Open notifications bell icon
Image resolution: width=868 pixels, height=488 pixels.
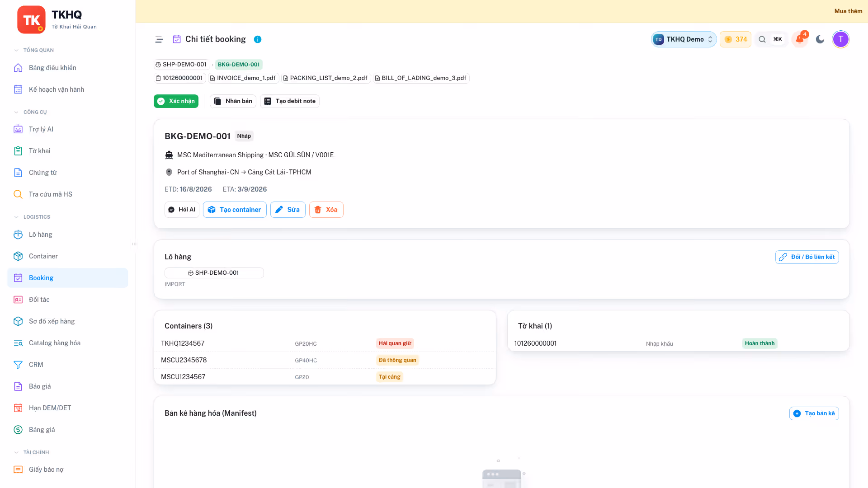800,39
